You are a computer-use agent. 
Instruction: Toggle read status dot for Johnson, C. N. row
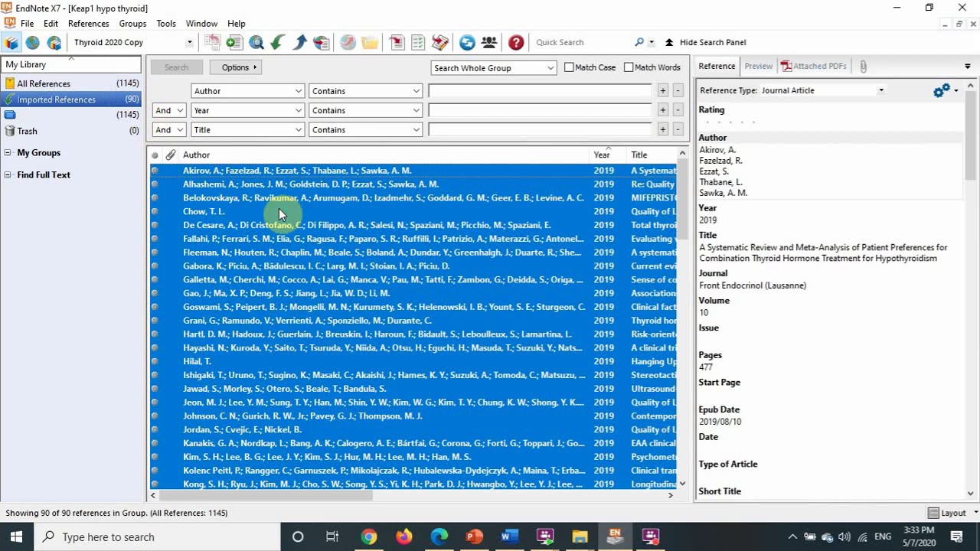[155, 416]
